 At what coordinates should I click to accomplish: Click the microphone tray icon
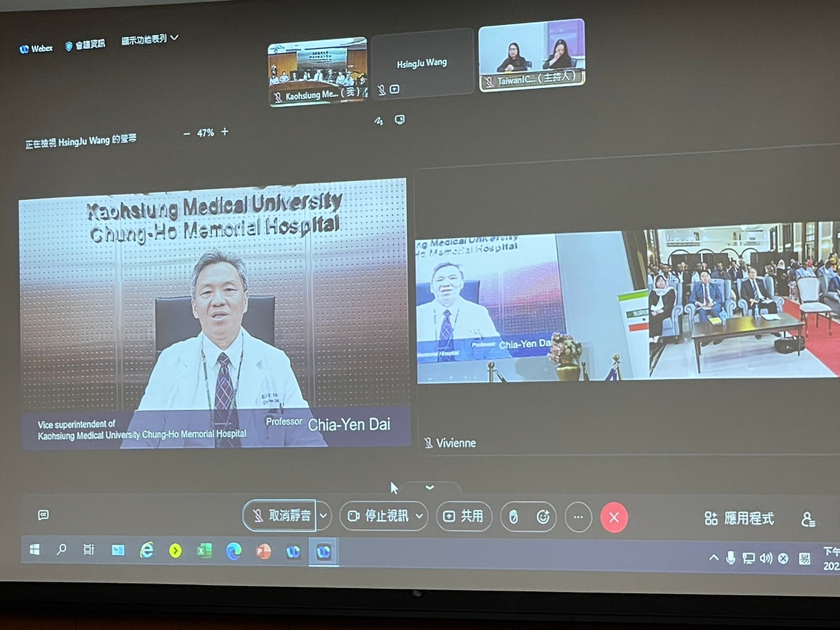730,558
